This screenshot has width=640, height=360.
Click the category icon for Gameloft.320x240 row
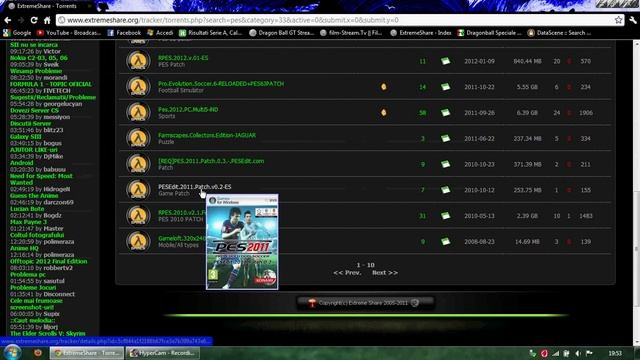(x=138, y=241)
